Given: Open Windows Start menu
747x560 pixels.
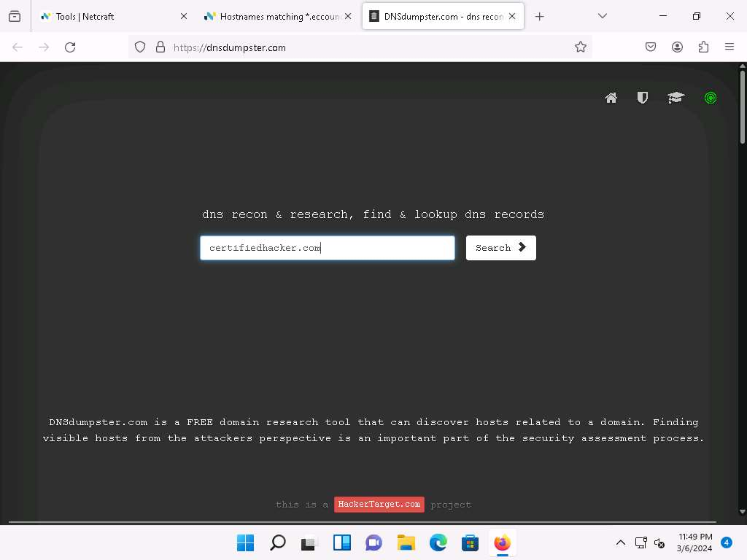Looking at the screenshot, I should pyautogui.click(x=246, y=542).
